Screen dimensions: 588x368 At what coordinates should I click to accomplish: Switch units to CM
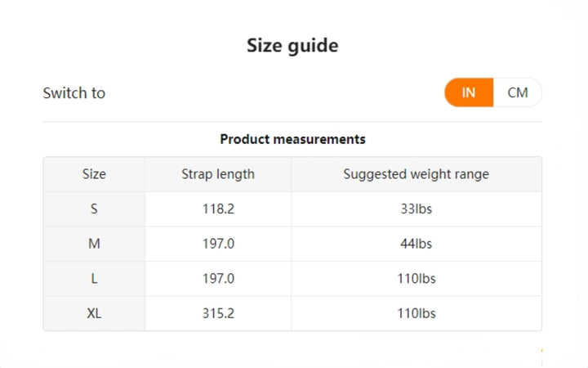[x=518, y=92]
